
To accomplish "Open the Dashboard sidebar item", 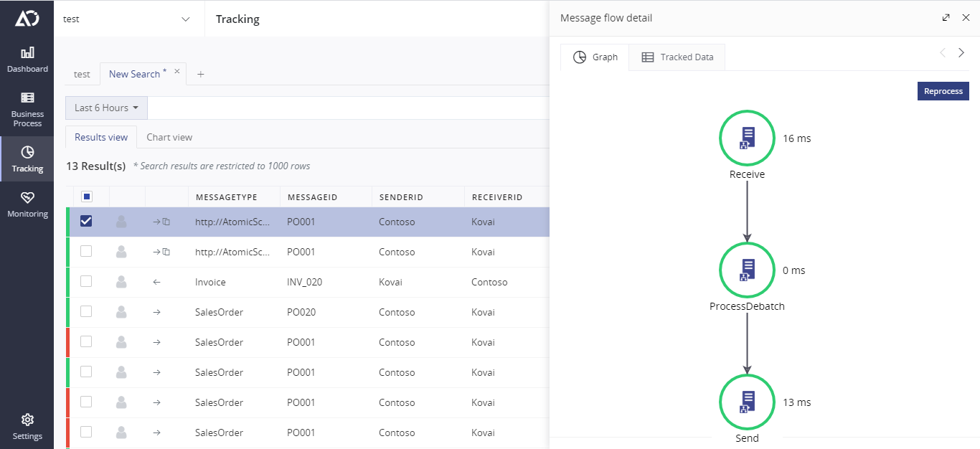I will click(x=27, y=60).
